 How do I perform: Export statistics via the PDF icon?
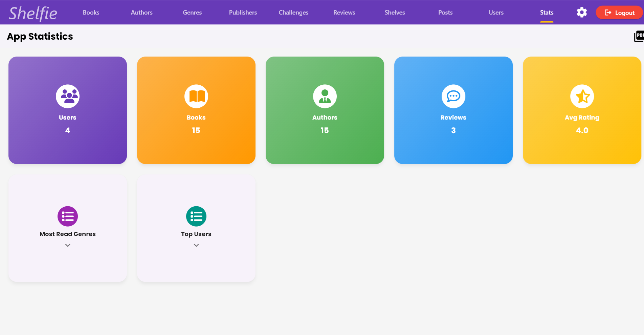(x=639, y=36)
